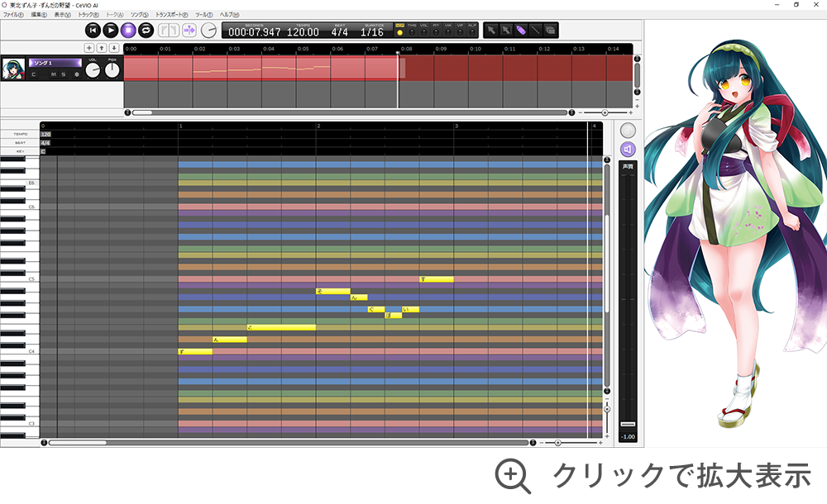Click the 声質 voice quality slider

(628, 301)
